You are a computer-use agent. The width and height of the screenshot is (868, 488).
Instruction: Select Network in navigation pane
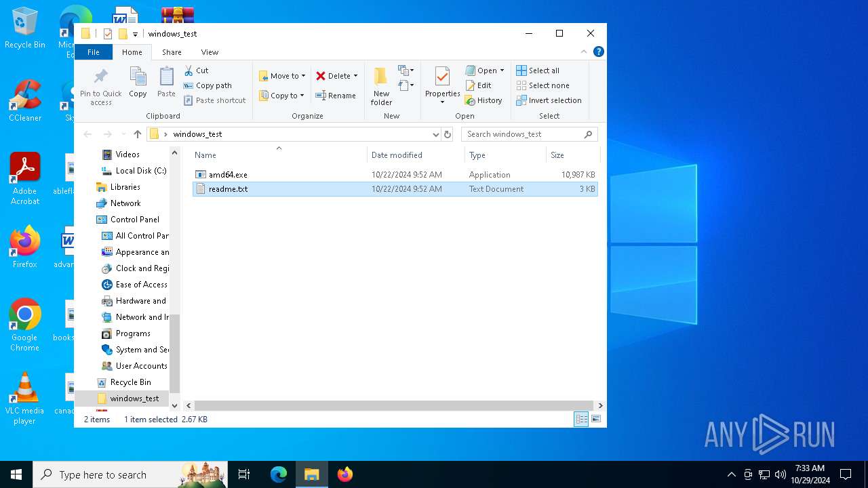[119, 203]
